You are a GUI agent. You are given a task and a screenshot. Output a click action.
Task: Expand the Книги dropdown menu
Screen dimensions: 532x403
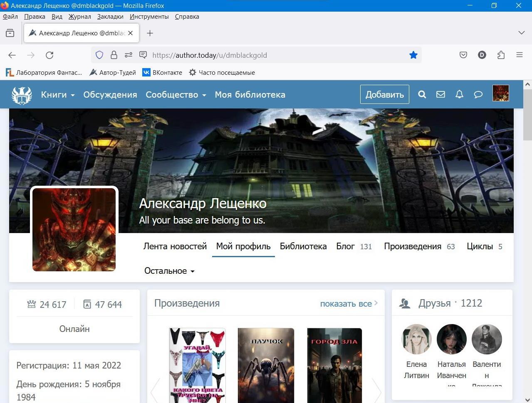coord(57,95)
